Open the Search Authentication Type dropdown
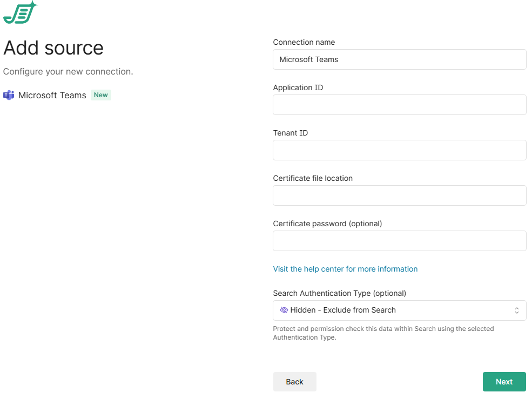Viewport: 532px width, 399px height. pyautogui.click(x=399, y=310)
